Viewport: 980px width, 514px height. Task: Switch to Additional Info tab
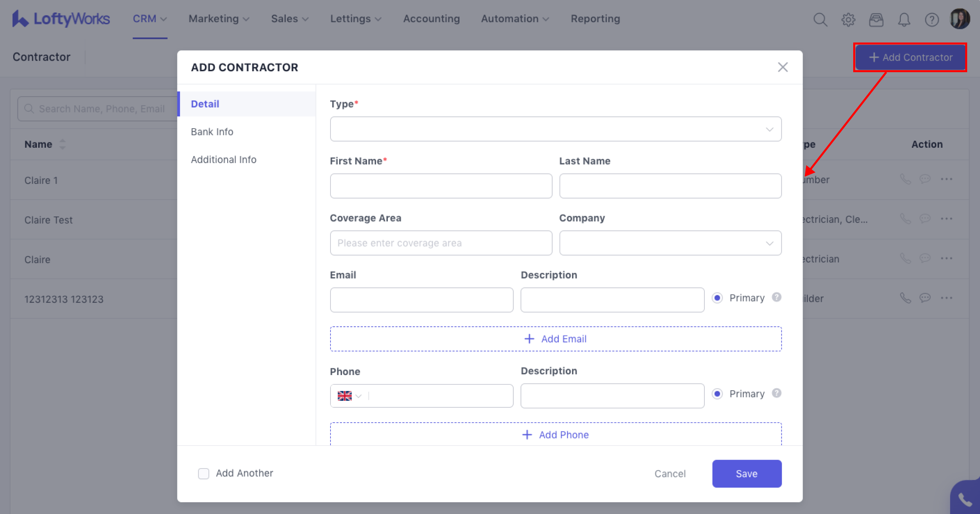223,160
